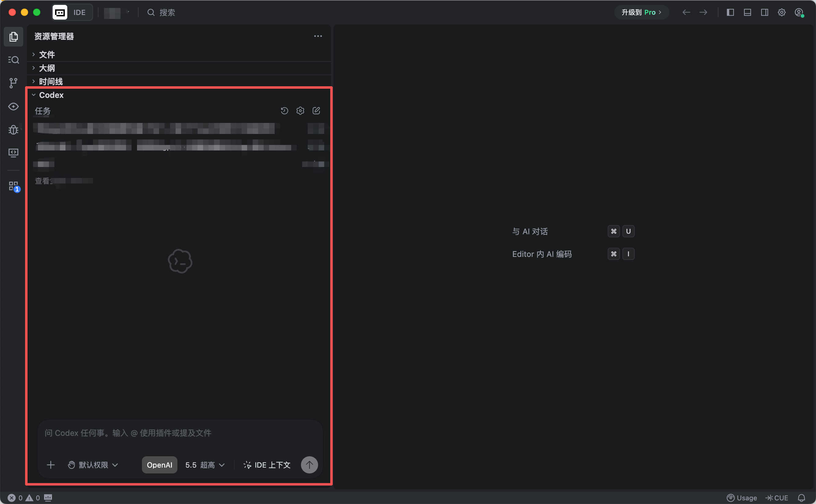The height and width of the screenshot is (504, 816).
Task: Open the search panel icon in sidebar
Action: pos(13,60)
